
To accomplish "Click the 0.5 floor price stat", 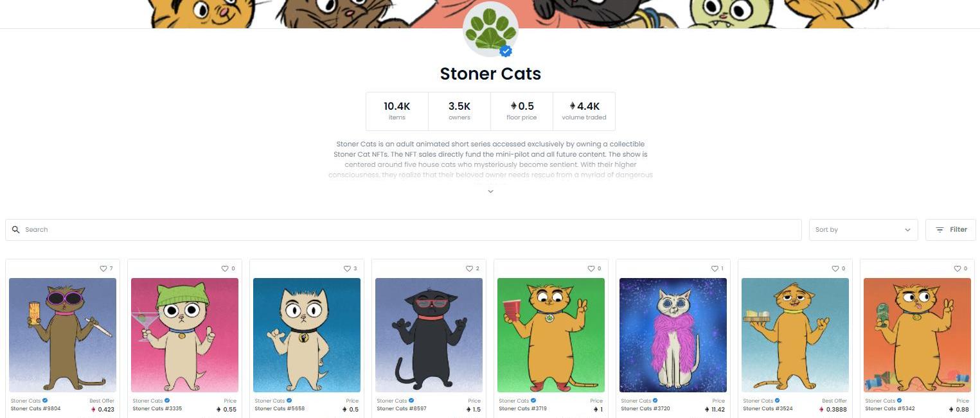I will 522,111.
